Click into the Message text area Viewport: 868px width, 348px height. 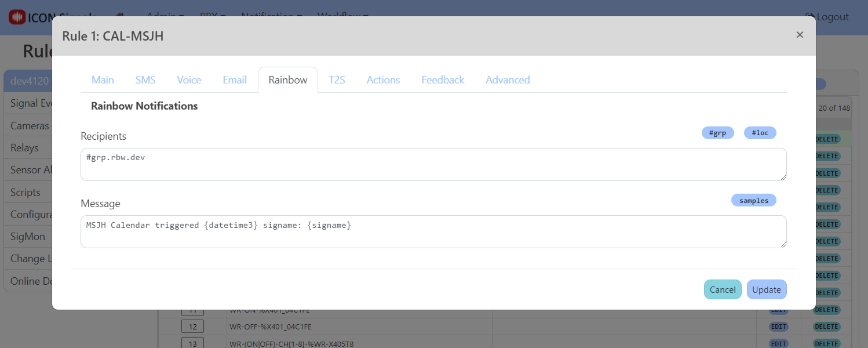click(x=433, y=231)
